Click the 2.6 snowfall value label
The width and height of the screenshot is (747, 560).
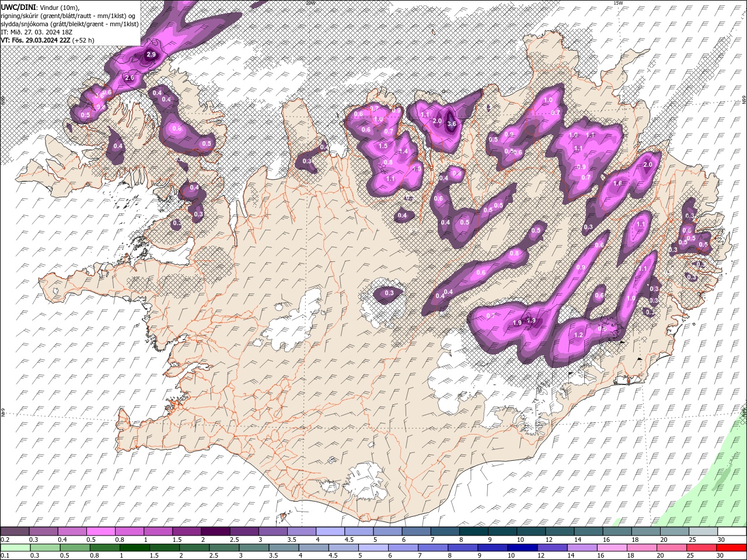click(x=130, y=78)
